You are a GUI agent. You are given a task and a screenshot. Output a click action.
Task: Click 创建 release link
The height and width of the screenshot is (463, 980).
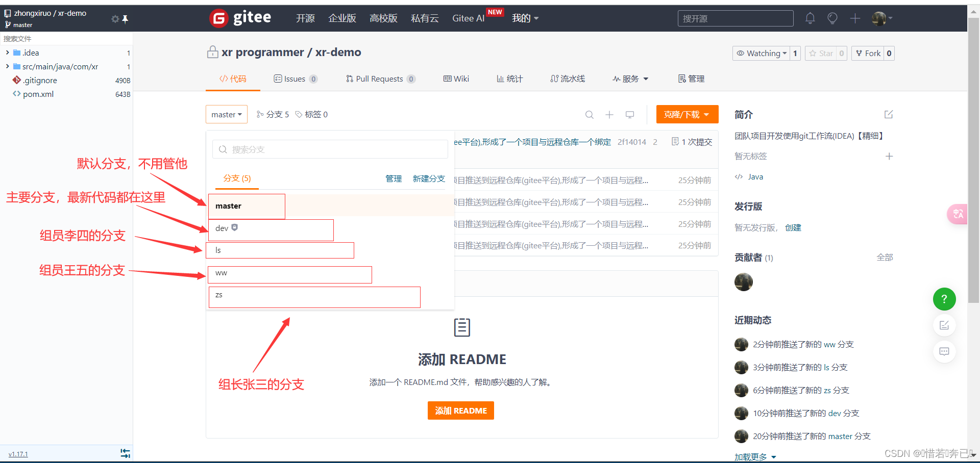[x=793, y=227]
